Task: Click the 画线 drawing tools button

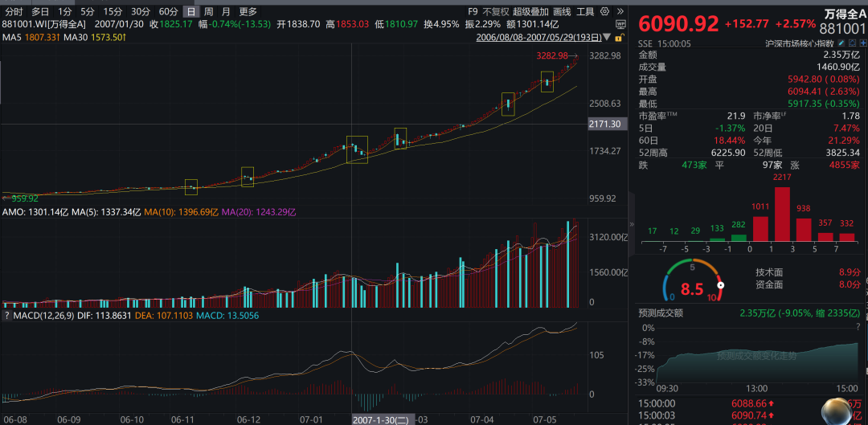Action: (562, 11)
